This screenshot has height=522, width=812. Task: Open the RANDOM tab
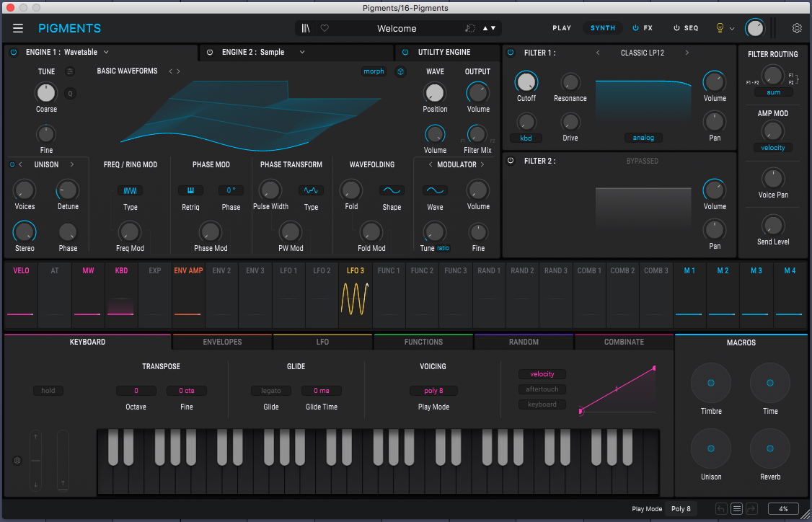pos(524,342)
